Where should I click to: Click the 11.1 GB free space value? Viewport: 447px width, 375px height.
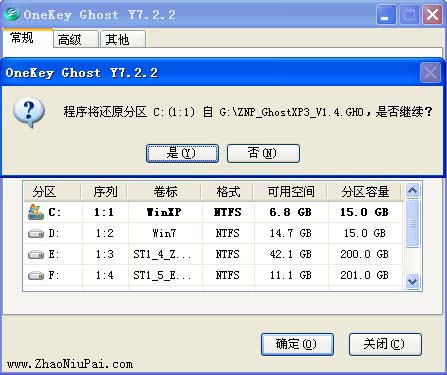[291, 276]
